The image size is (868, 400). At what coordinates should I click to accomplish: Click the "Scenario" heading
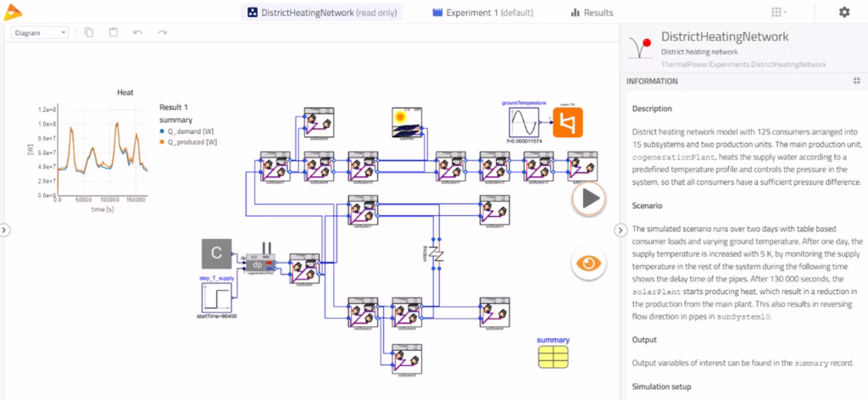point(647,205)
